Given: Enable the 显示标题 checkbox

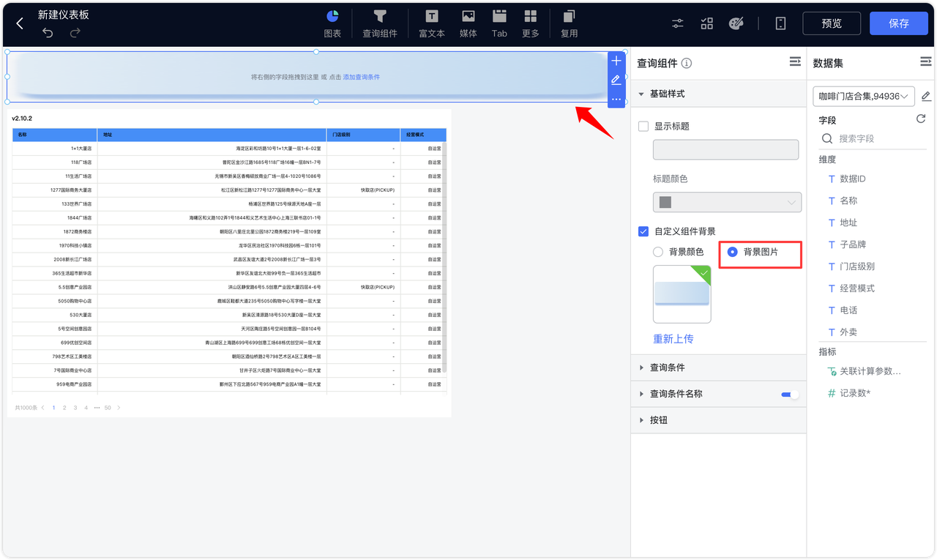Looking at the screenshot, I should tap(643, 126).
